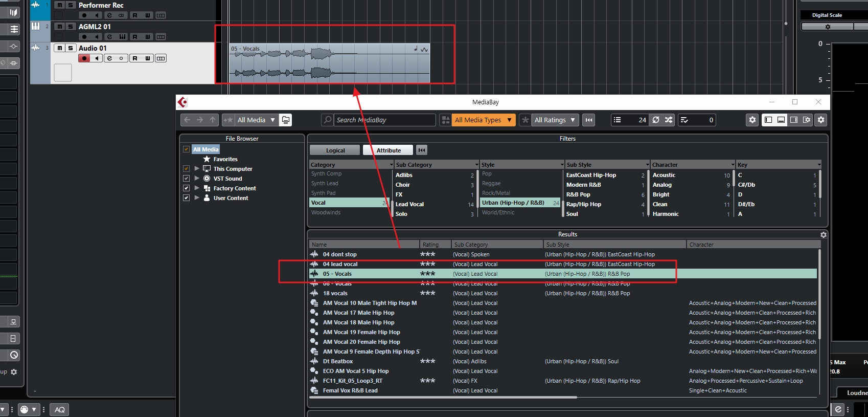Select Femal Vox R&B Lead result

pyautogui.click(x=562, y=390)
